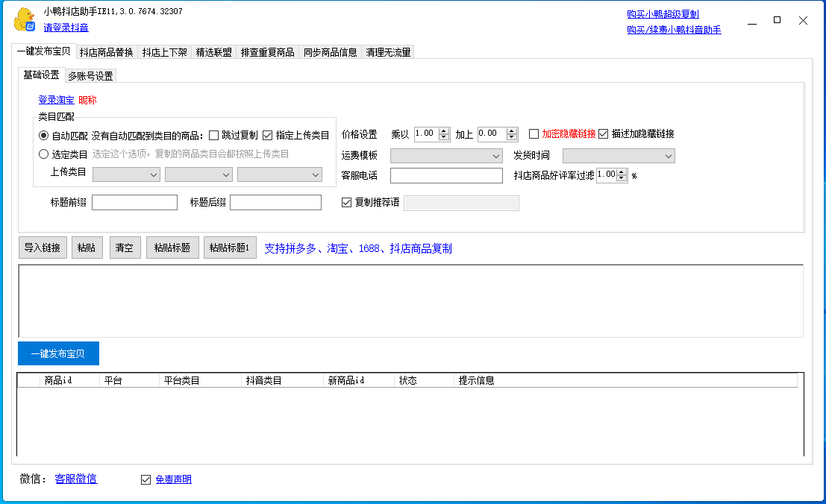Viewport: 826px width, 504px height.
Task: Click the 客服电话 input field
Action: (446, 176)
